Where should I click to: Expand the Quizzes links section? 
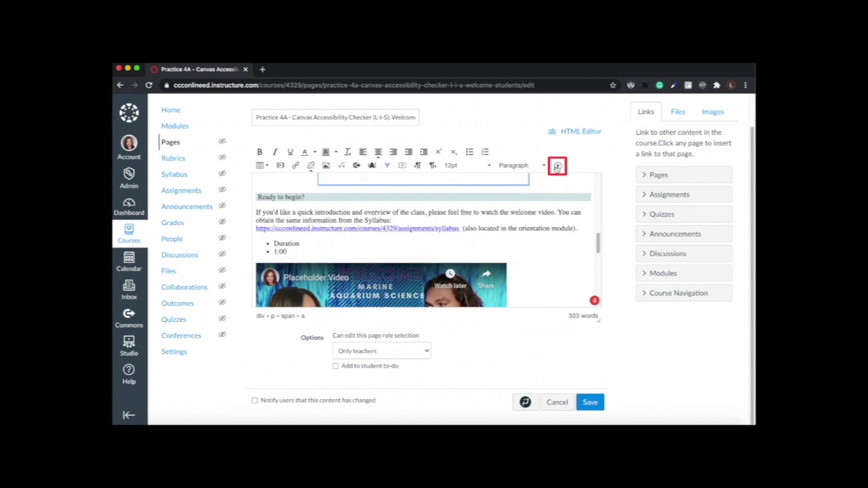(684, 214)
